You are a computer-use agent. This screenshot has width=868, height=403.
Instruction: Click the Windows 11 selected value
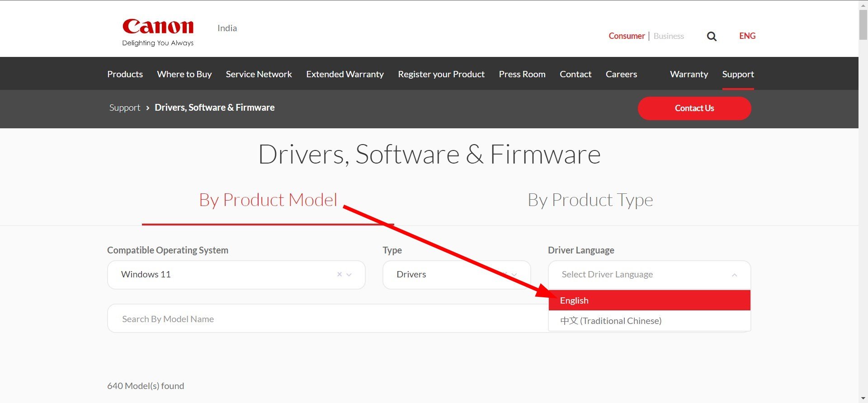coord(146,274)
